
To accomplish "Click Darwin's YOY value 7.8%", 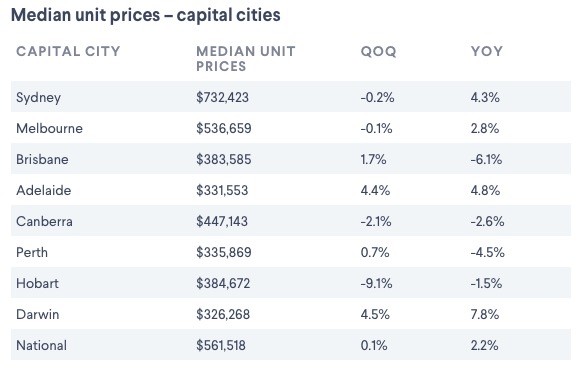I will (484, 315).
